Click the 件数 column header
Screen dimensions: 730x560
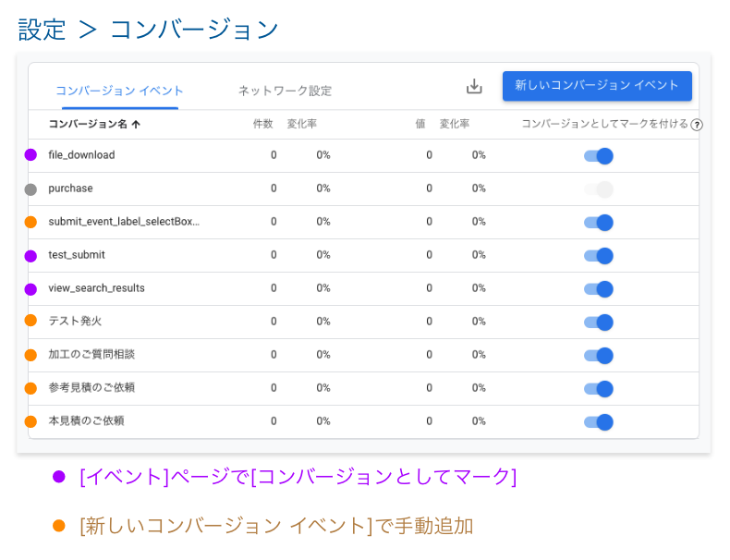(263, 124)
